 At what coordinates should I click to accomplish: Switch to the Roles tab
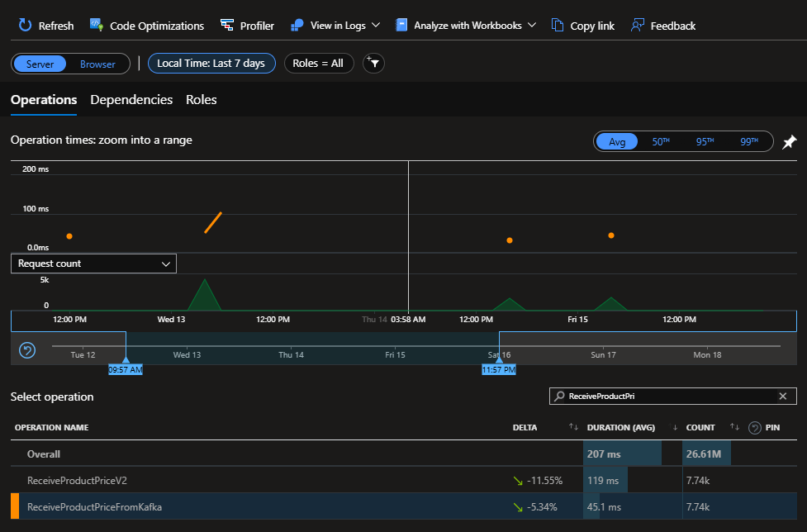coord(202,100)
